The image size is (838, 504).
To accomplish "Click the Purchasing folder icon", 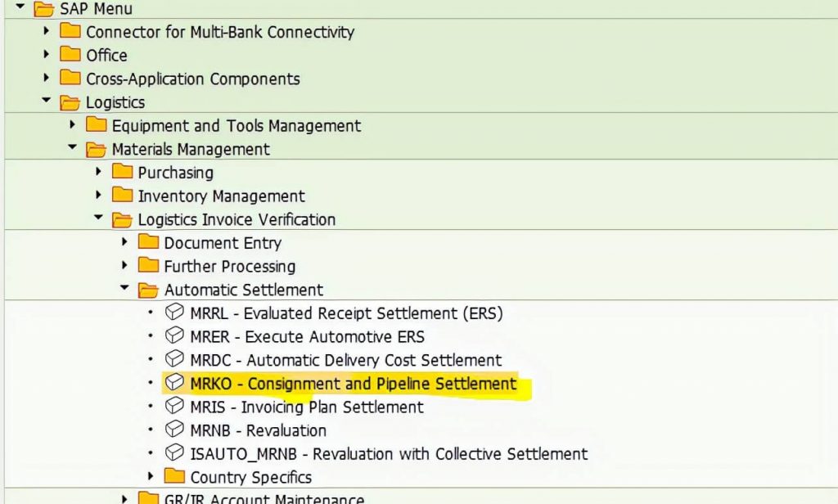I will click(123, 172).
